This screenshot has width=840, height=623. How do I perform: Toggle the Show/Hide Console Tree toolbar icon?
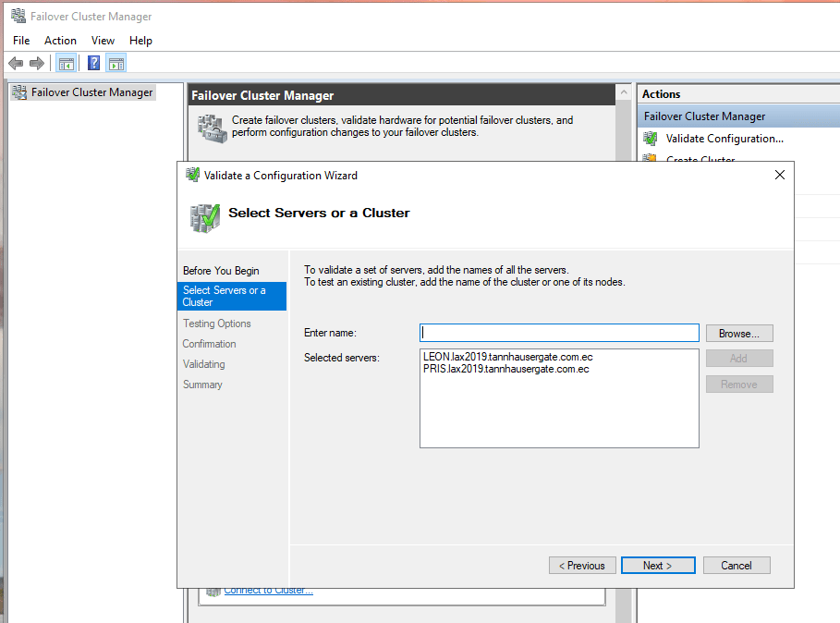tap(66, 63)
